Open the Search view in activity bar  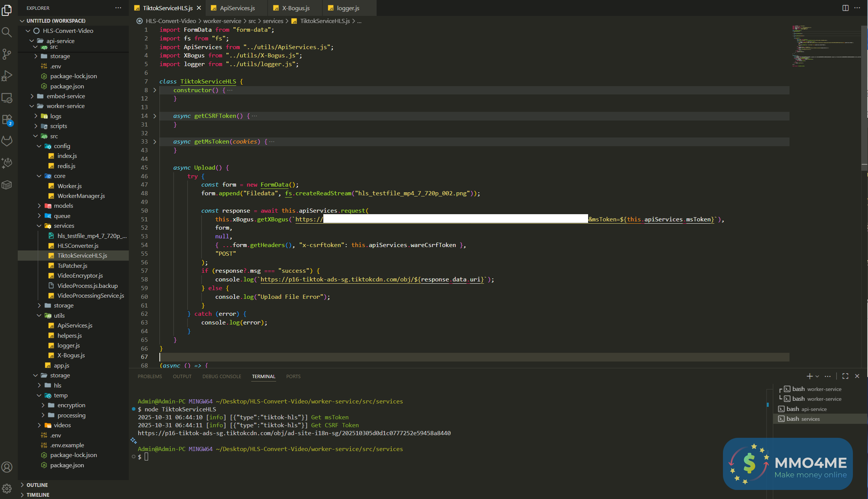point(7,32)
